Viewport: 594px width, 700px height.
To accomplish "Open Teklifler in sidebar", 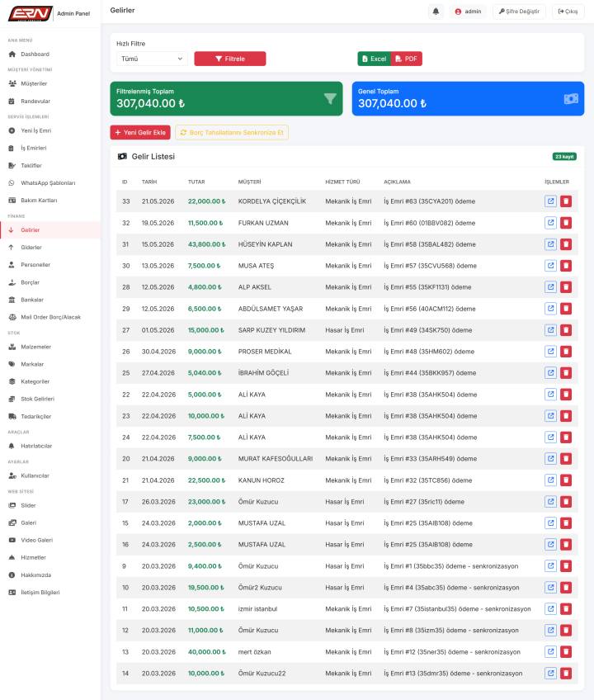I will point(50,166).
